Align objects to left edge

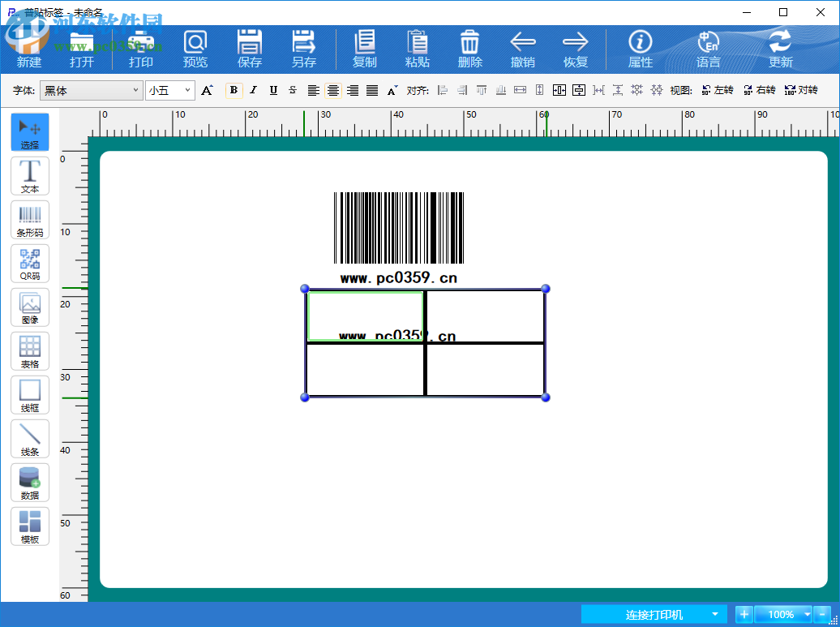443,90
